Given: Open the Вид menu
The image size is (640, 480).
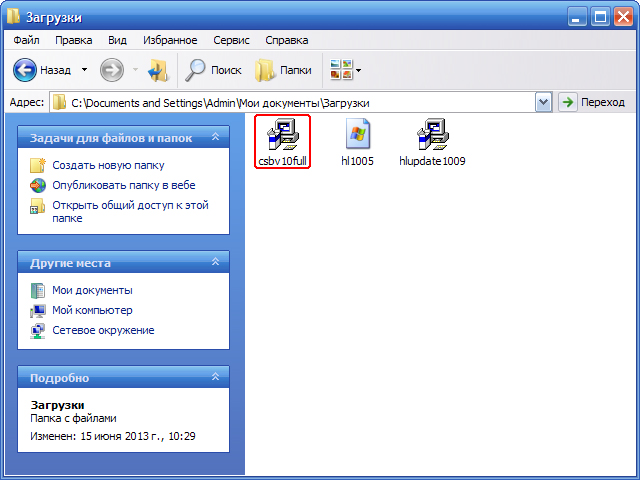Looking at the screenshot, I should 117,40.
